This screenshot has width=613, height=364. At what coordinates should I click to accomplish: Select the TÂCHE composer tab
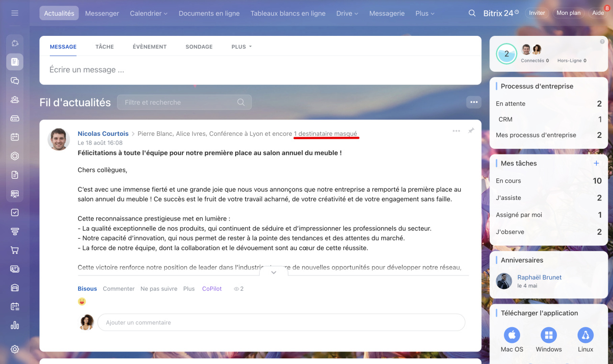[104, 47]
